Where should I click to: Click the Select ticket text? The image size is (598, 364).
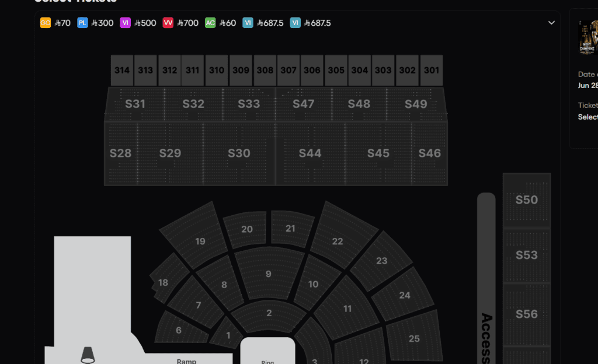587,117
